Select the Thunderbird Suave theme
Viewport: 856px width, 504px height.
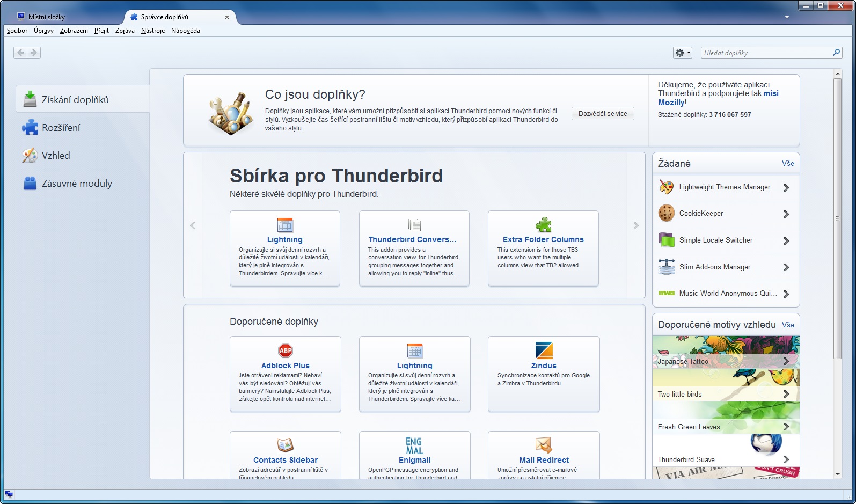point(726,450)
